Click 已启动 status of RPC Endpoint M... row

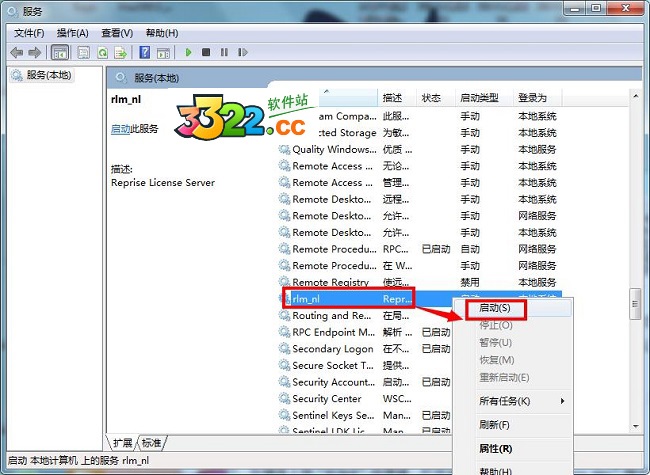(436, 332)
